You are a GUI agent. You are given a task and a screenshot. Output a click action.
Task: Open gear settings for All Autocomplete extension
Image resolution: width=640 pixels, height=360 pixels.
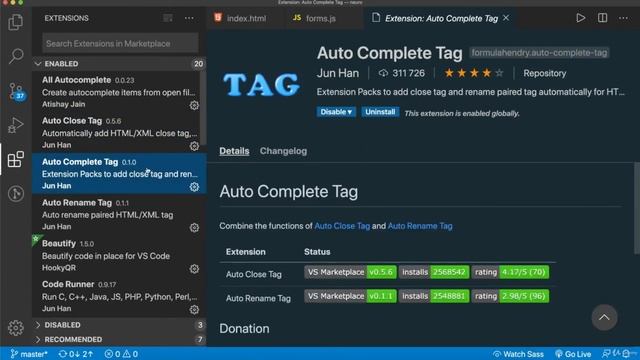(194, 105)
